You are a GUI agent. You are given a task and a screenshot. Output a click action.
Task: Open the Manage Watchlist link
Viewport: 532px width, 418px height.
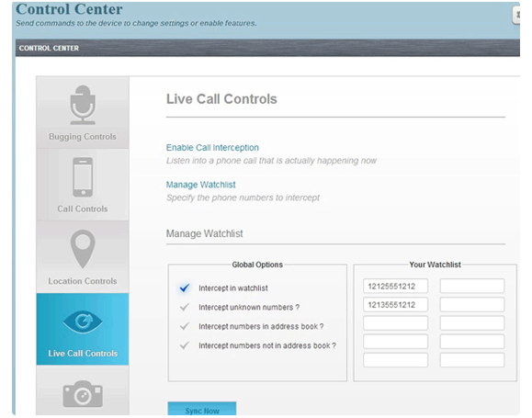pos(200,185)
